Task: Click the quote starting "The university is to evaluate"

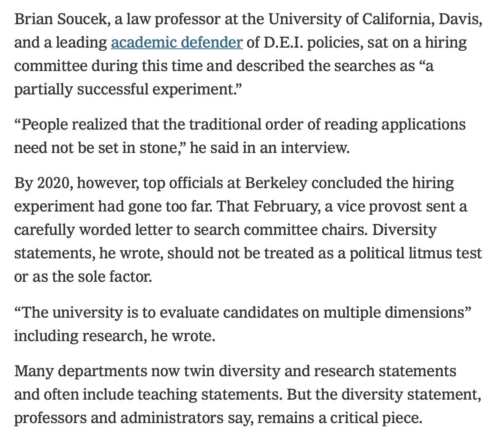Action: (242, 313)
